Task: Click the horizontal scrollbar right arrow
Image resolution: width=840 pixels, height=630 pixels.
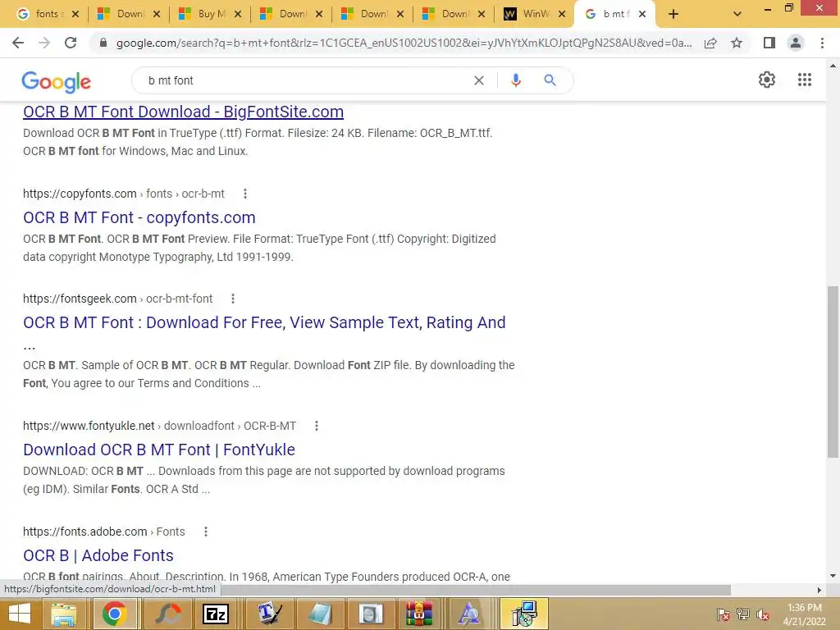Action: pyautogui.click(x=819, y=590)
